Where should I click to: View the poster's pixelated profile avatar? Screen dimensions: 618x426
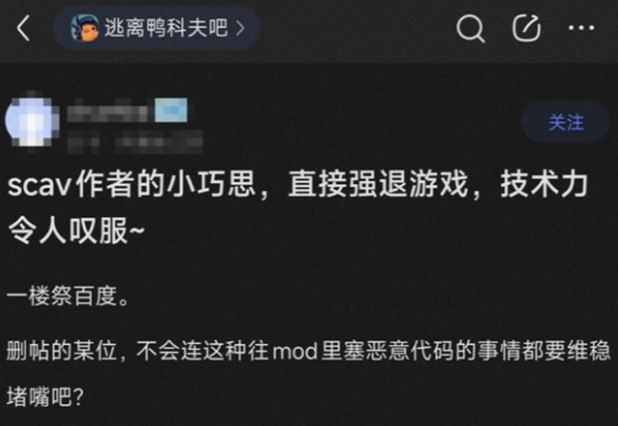click(32, 120)
